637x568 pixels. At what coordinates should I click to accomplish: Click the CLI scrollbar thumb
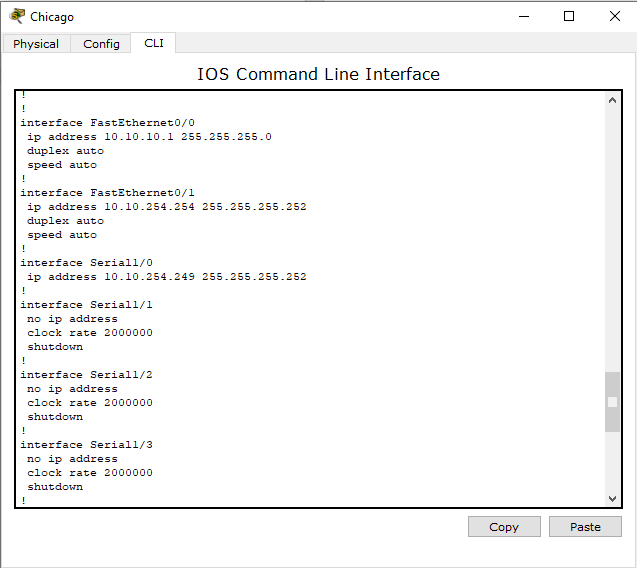click(x=613, y=402)
